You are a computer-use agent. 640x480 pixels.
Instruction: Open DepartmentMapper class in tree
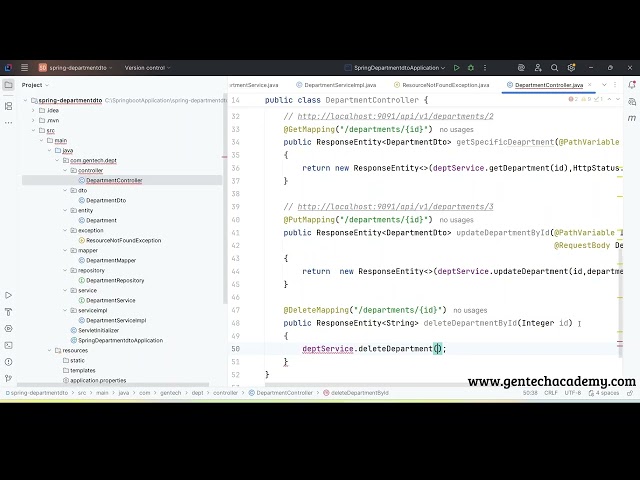(107, 260)
